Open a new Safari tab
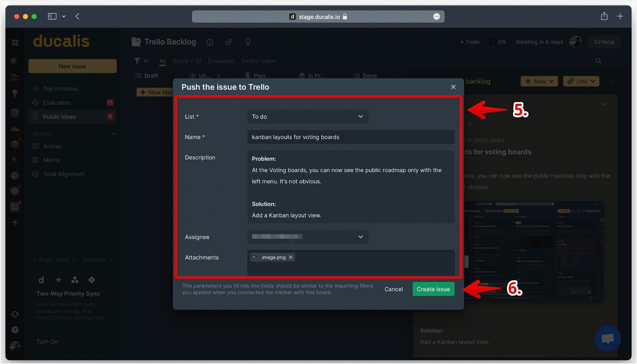This screenshot has width=637, height=364. 620,16
